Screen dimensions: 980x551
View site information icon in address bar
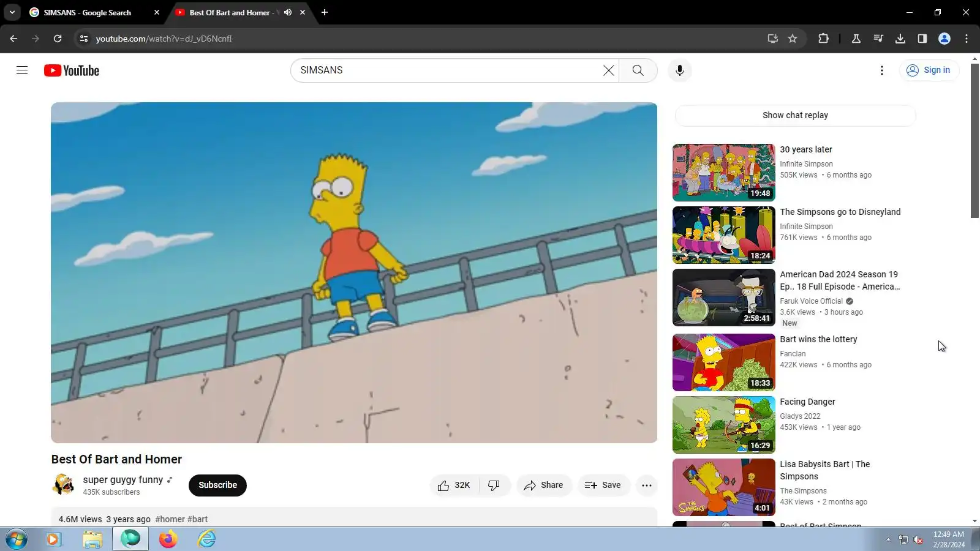(84, 39)
